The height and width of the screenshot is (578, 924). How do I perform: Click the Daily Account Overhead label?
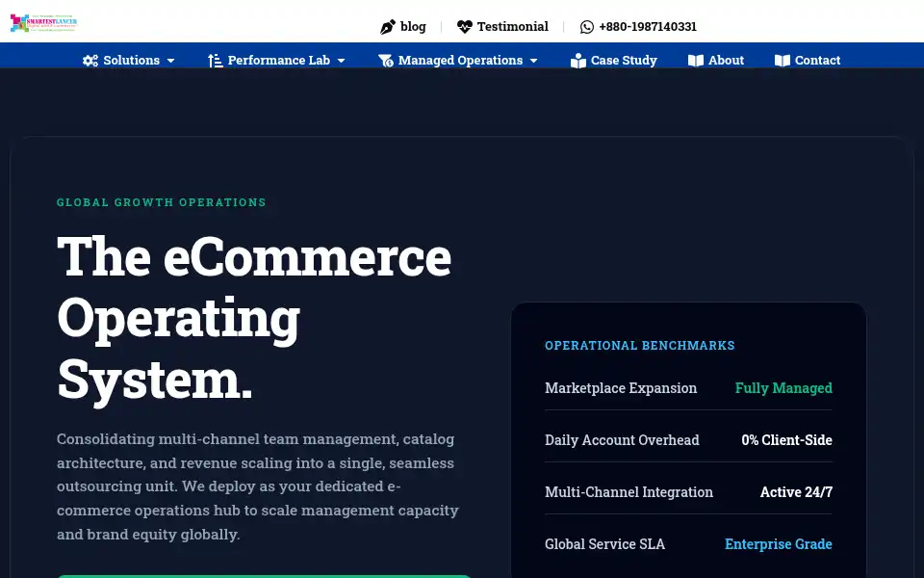tap(622, 440)
